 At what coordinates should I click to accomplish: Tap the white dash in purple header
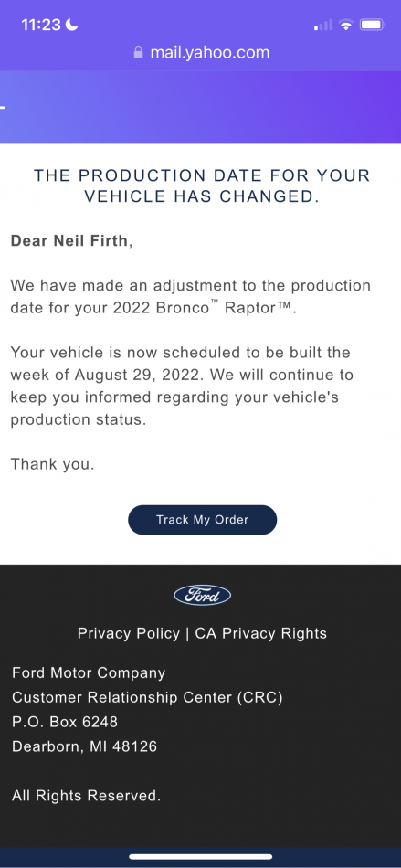pyautogui.click(x=2, y=107)
